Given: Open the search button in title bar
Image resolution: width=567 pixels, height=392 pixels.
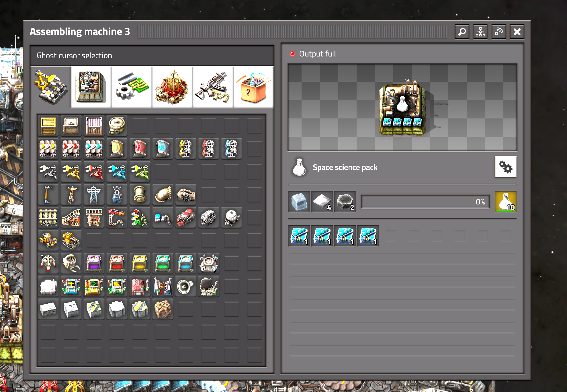Looking at the screenshot, I should pyautogui.click(x=462, y=32).
